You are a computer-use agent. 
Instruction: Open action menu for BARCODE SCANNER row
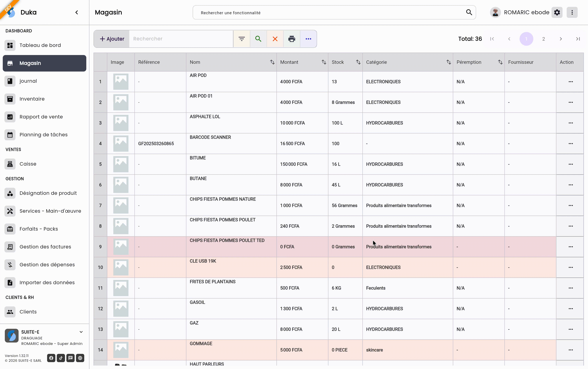[570, 144]
